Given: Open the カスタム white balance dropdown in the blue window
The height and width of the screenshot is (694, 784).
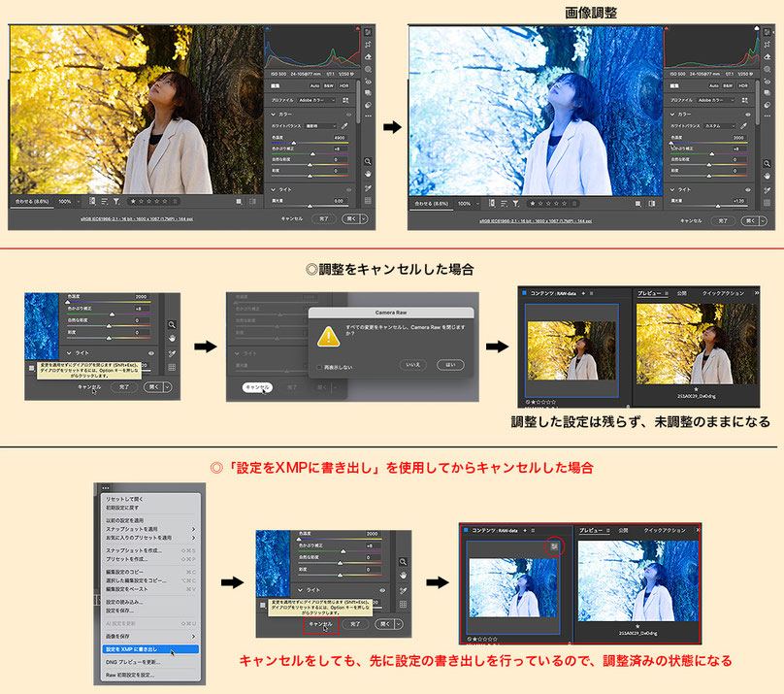Looking at the screenshot, I should (x=720, y=126).
